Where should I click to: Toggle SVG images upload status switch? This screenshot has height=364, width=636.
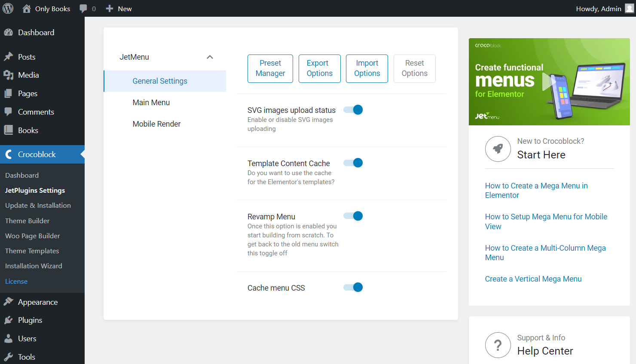point(353,110)
